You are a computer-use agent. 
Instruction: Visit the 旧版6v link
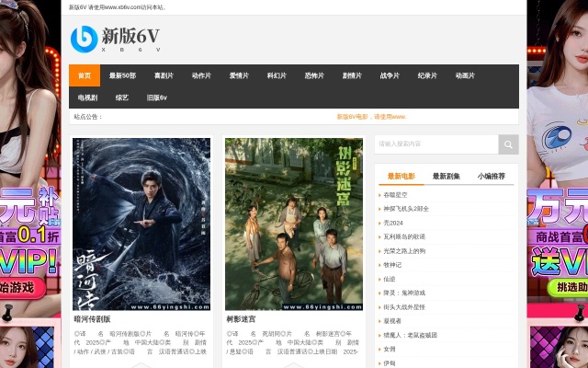[x=157, y=98]
